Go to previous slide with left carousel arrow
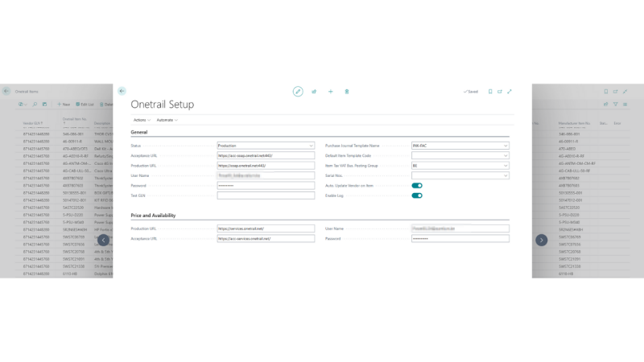This screenshot has height=362, width=644. (104, 240)
